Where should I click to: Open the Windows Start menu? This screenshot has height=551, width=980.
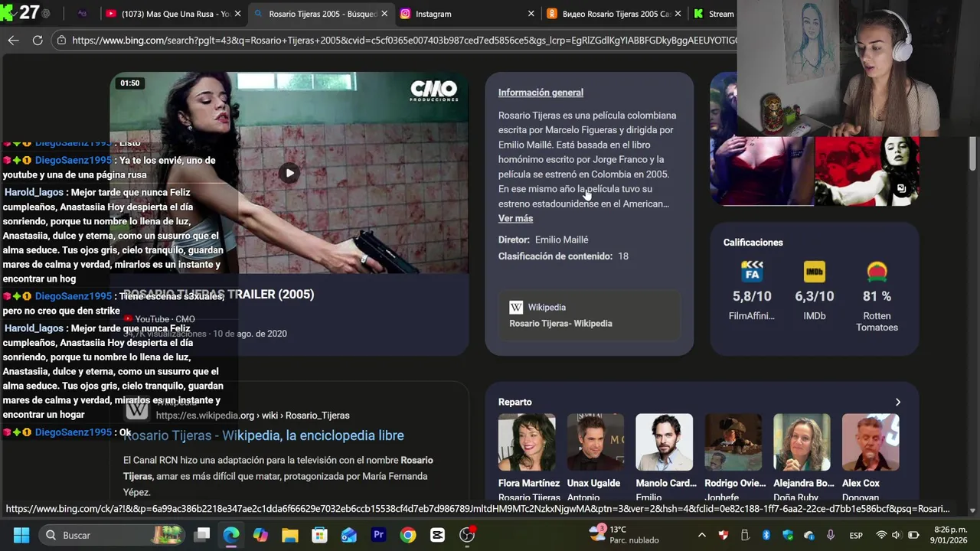21,535
